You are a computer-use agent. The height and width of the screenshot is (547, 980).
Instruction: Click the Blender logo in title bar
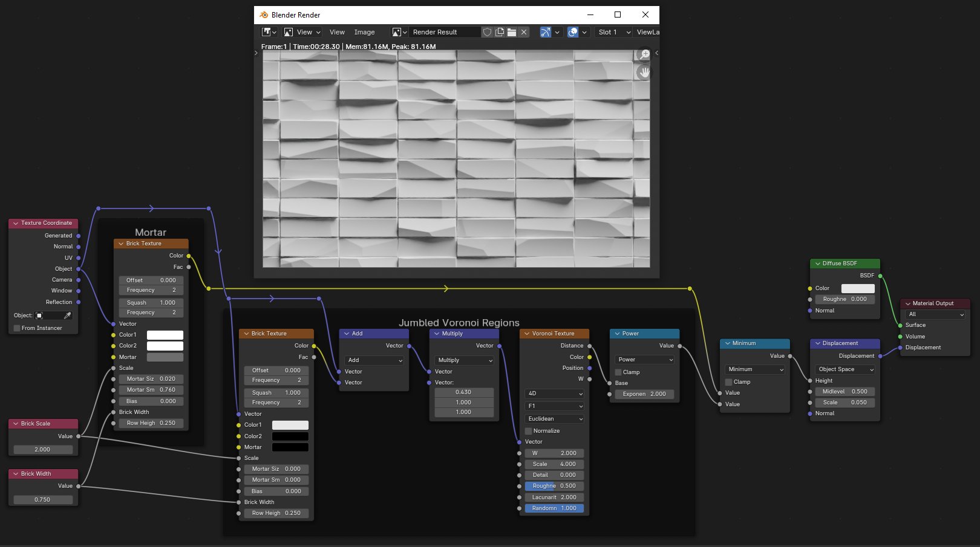(264, 15)
